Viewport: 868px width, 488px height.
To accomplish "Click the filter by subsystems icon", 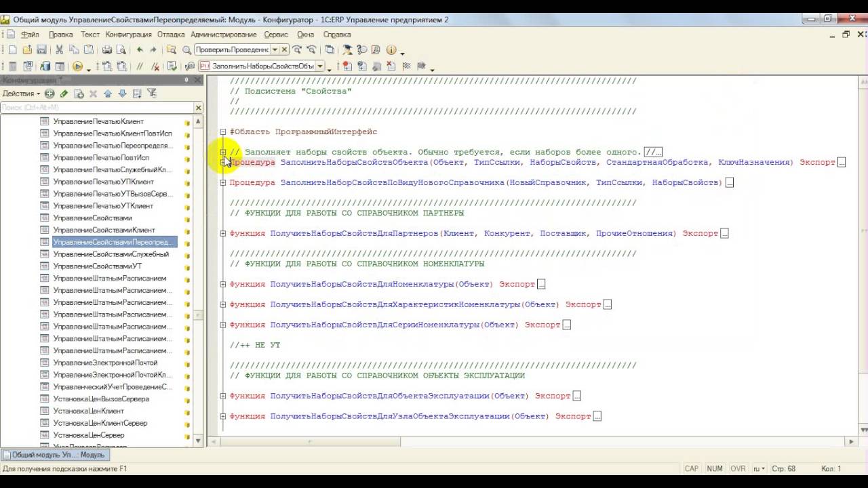I will click(x=152, y=94).
